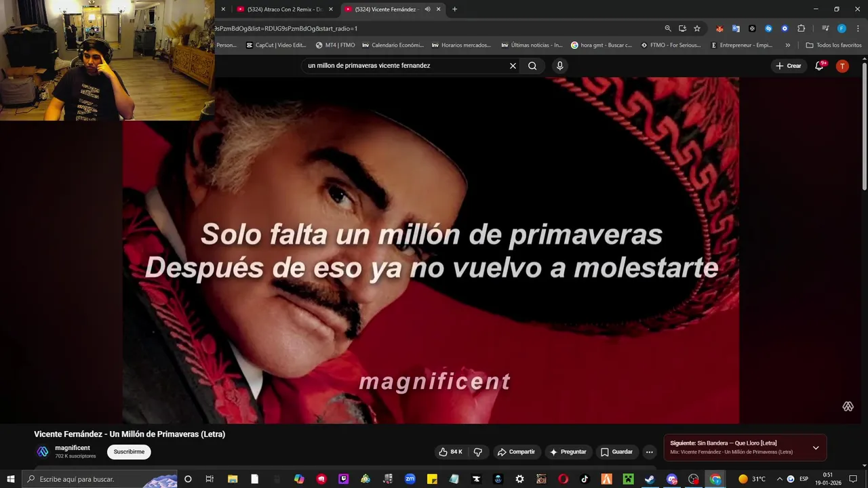Click the magnificent channel name
Screen dimensions: 868x488
click(73, 448)
